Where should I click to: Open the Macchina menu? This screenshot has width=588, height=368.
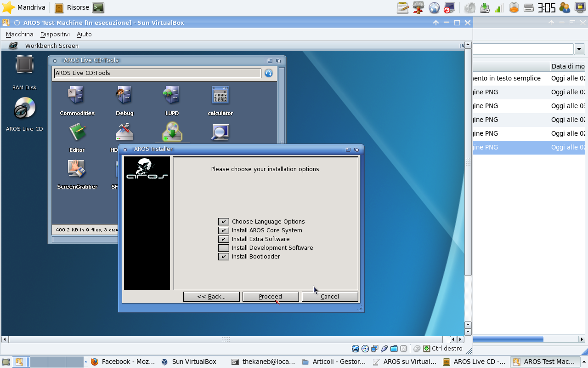(20, 34)
